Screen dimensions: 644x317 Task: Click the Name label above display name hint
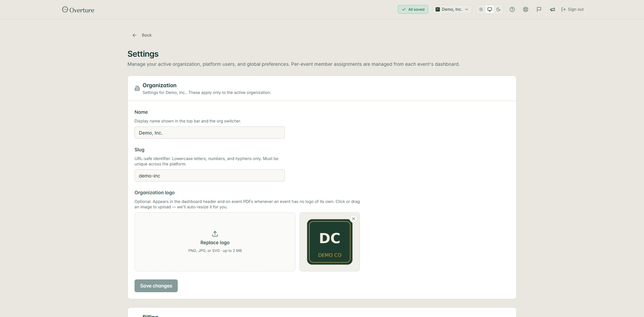click(x=141, y=112)
